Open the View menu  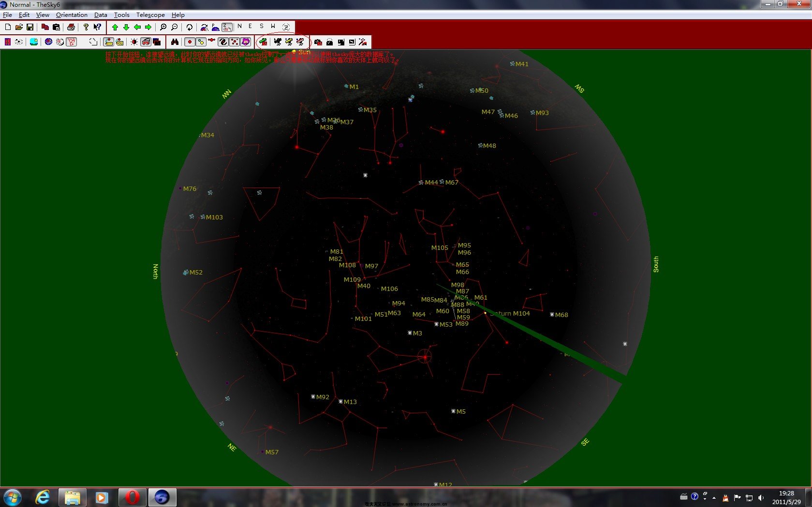point(43,15)
